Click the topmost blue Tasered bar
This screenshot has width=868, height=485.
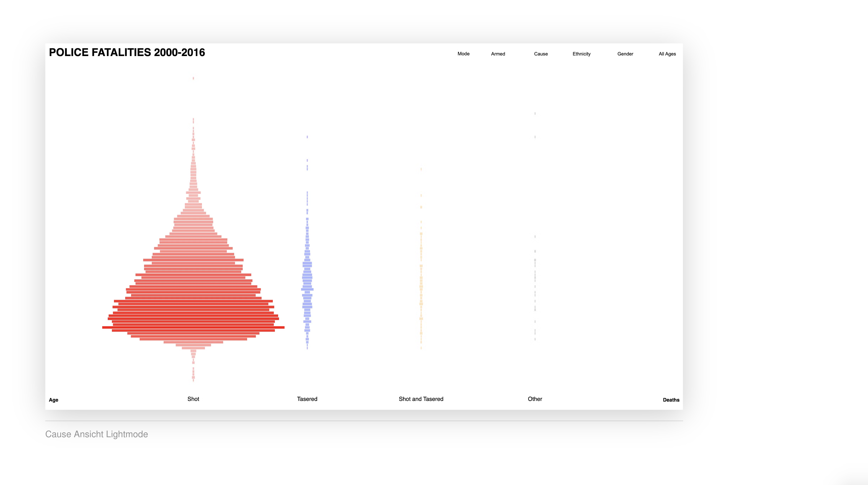[x=307, y=137]
